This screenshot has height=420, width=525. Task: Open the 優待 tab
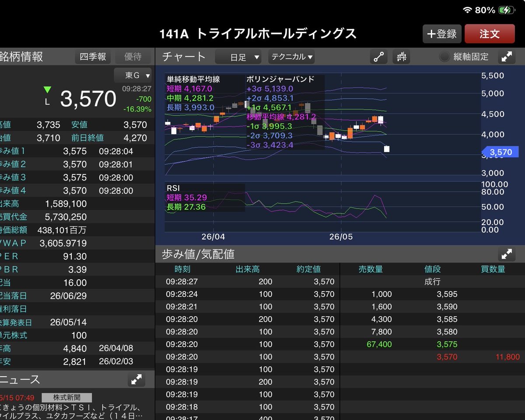coord(133,57)
